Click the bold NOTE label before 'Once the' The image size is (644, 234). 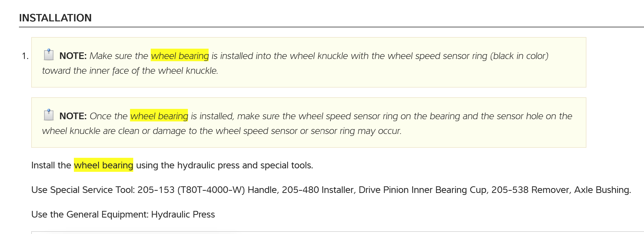pos(73,116)
